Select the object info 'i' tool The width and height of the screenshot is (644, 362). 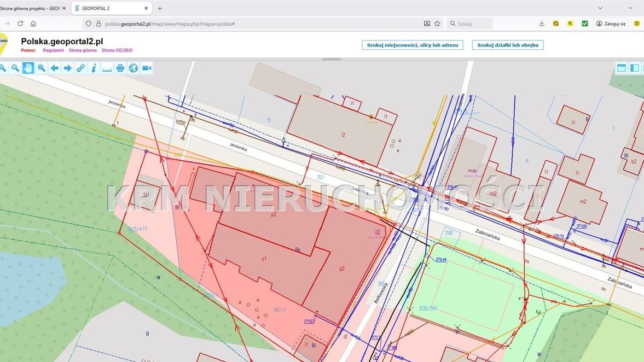(94, 68)
